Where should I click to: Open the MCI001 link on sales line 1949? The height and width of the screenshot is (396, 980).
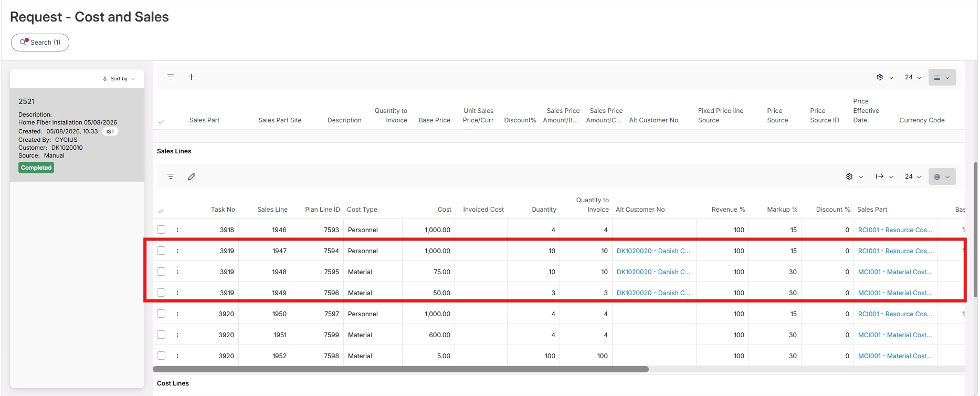[x=895, y=293]
